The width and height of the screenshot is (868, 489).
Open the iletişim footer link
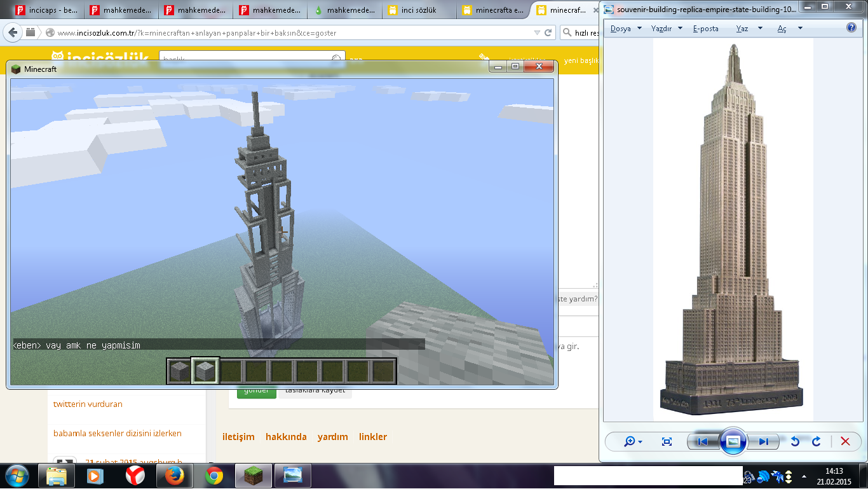click(x=238, y=437)
